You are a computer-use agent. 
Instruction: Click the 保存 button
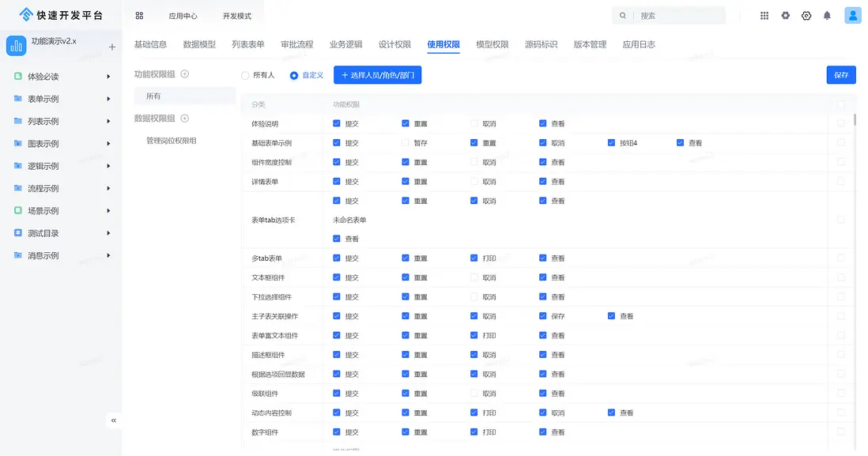coord(841,75)
